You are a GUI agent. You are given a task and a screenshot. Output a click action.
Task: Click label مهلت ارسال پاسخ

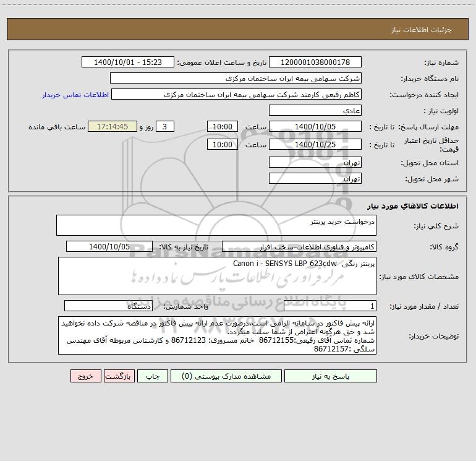pyautogui.click(x=428, y=127)
